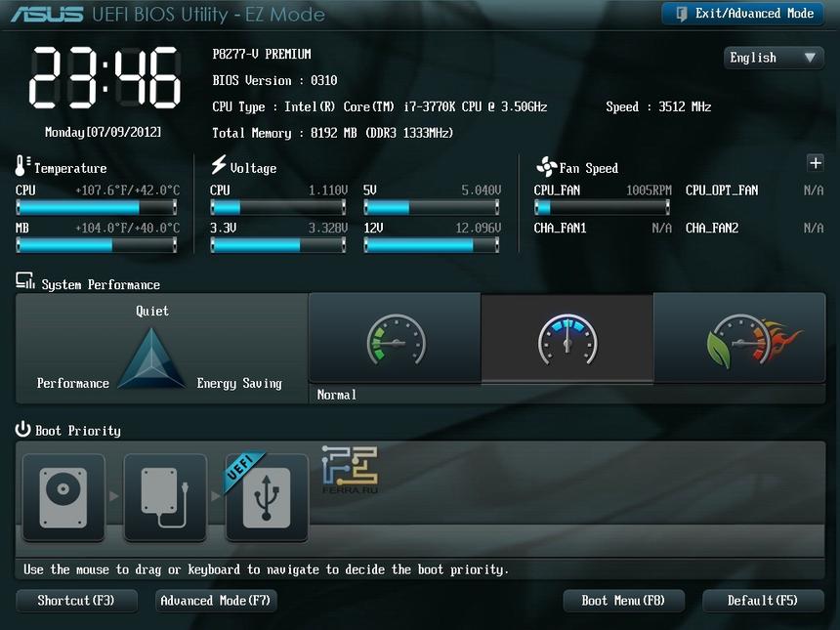This screenshot has width=840, height=630.
Task: Open Boot Menu (F8)
Action: pyautogui.click(x=623, y=601)
